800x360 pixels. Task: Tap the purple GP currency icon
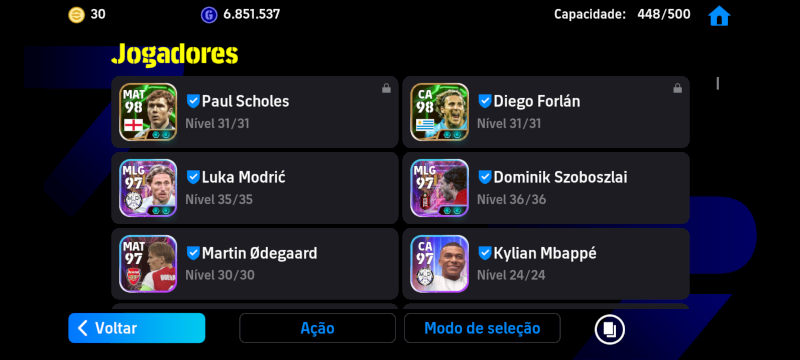click(x=209, y=15)
